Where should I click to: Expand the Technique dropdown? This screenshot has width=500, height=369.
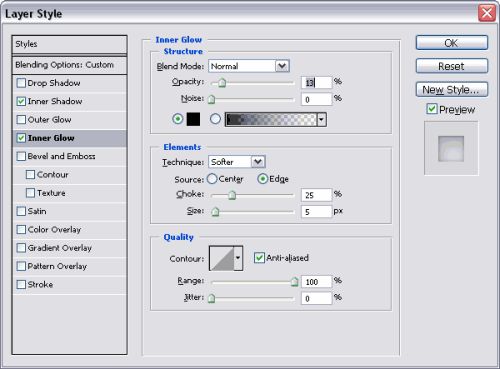point(237,162)
